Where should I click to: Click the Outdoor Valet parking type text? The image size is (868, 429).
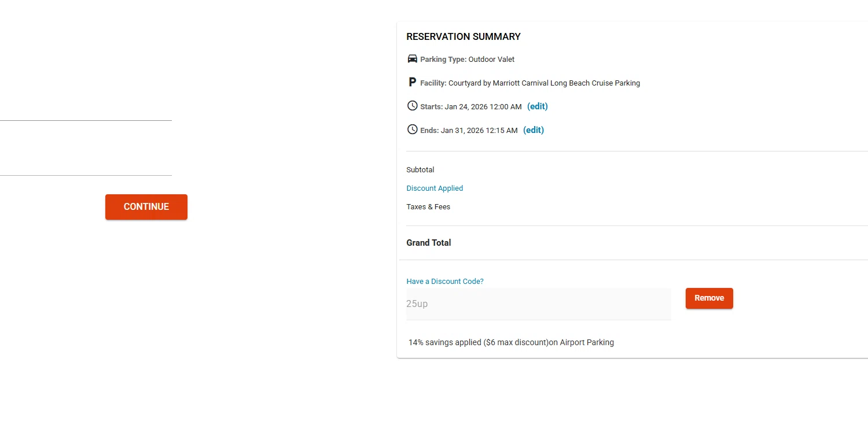pyautogui.click(x=491, y=60)
